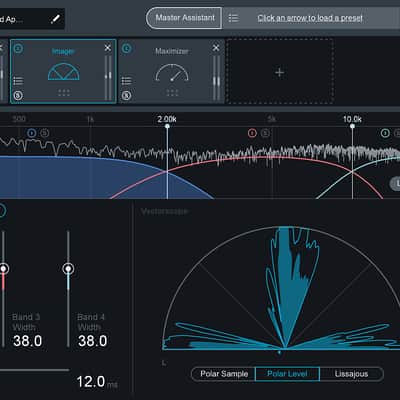Click the Vectorscope polar display
Viewport: 400px width, 400px height.
(282, 288)
